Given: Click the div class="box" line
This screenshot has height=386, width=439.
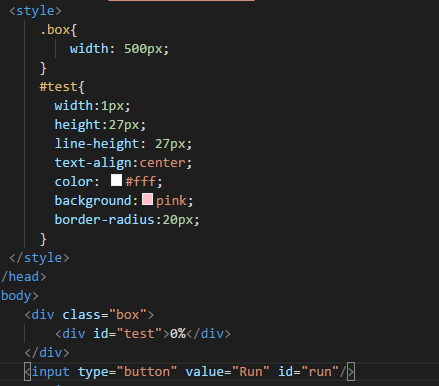Looking at the screenshot, I should (89, 315).
